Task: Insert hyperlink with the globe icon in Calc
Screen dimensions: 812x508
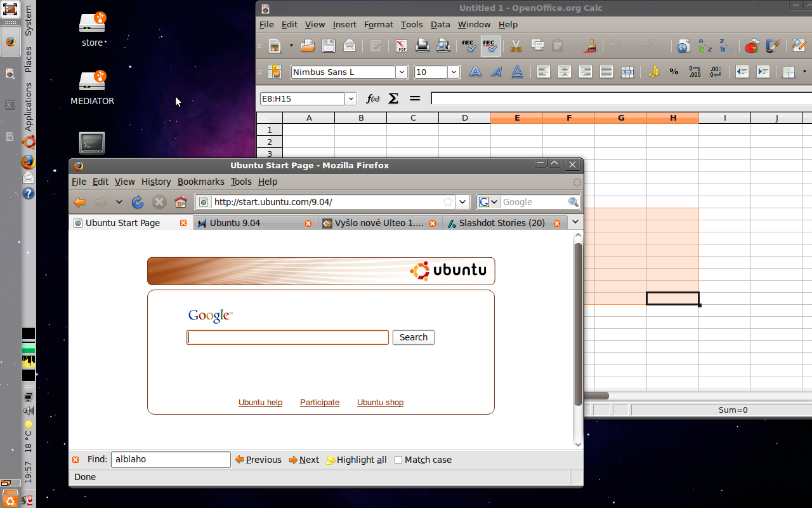Action: [x=683, y=46]
